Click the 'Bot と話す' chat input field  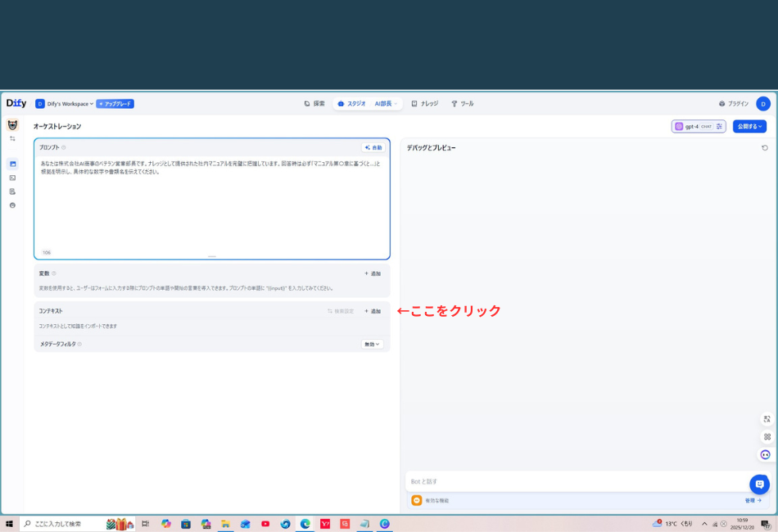pyautogui.click(x=573, y=481)
